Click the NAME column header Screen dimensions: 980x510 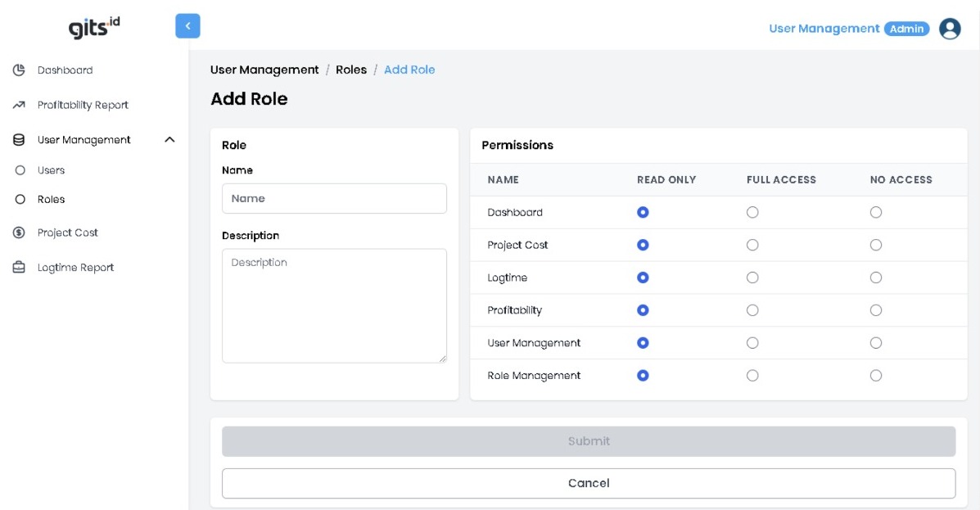pos(504,180)
